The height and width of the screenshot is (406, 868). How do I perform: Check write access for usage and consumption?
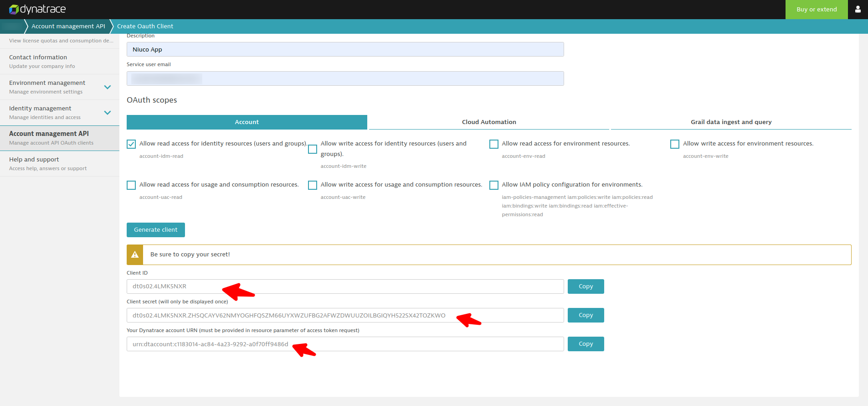point(313,185)
